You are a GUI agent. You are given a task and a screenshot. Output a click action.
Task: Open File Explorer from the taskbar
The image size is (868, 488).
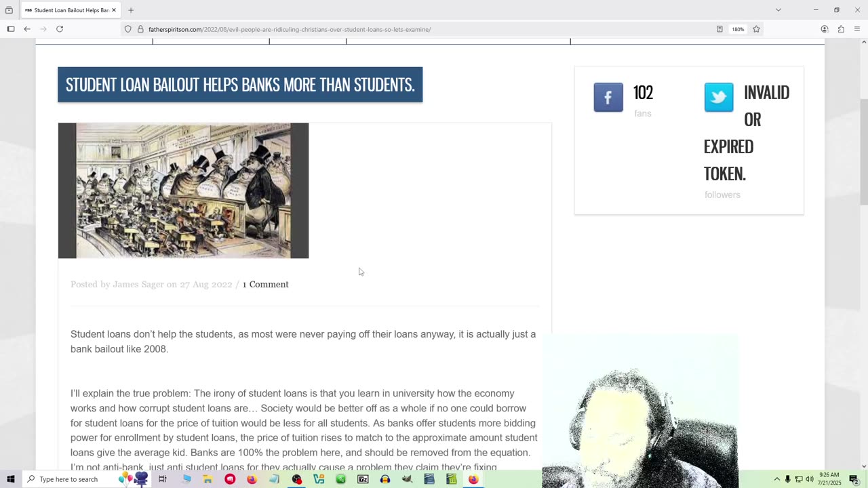[x=208, y=479]
